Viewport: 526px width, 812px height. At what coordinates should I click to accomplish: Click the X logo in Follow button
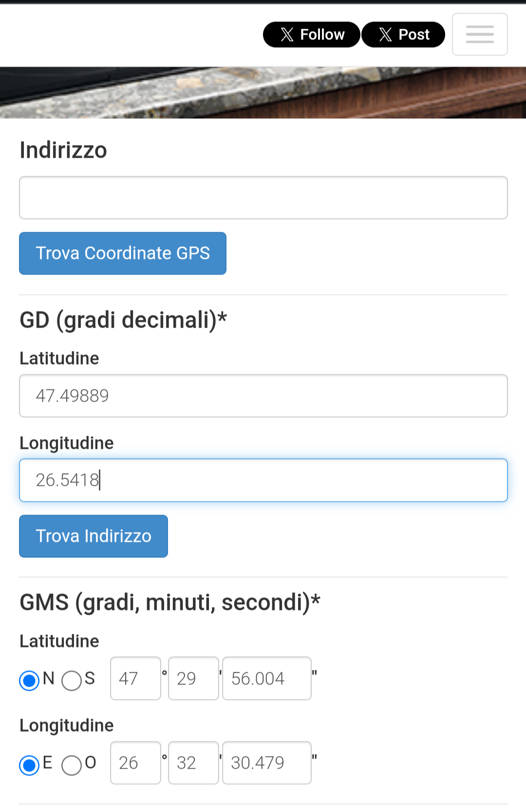[287, 35]
